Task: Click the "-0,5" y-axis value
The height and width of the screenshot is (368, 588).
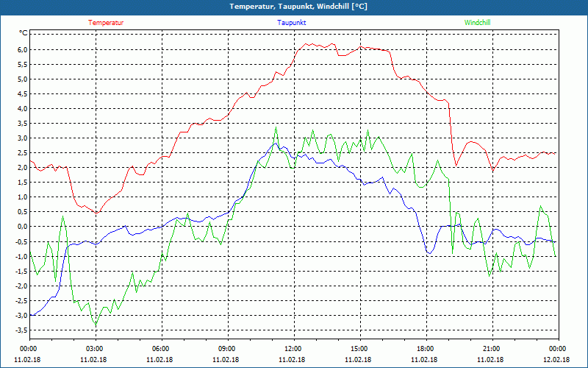Action: coord(21,241)
